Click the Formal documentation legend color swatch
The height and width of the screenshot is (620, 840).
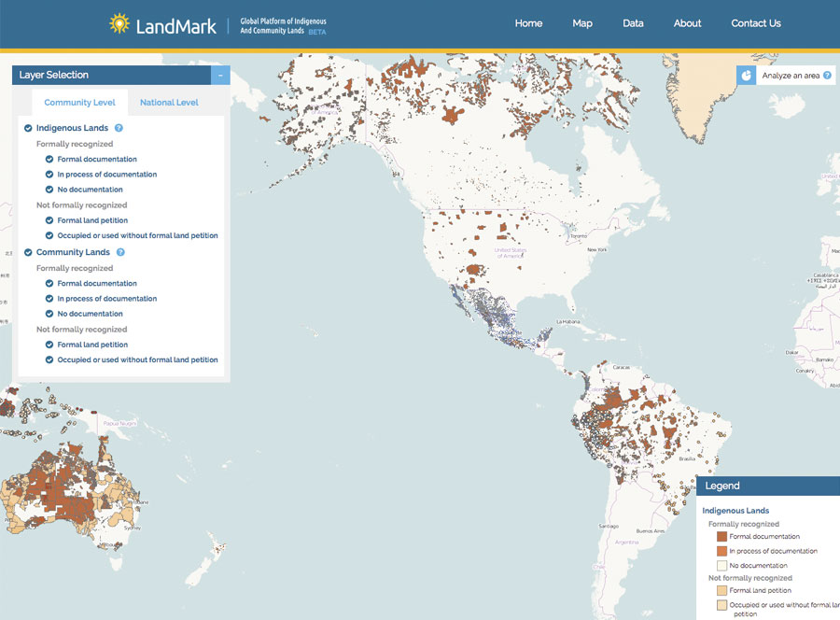click(722, 536)
